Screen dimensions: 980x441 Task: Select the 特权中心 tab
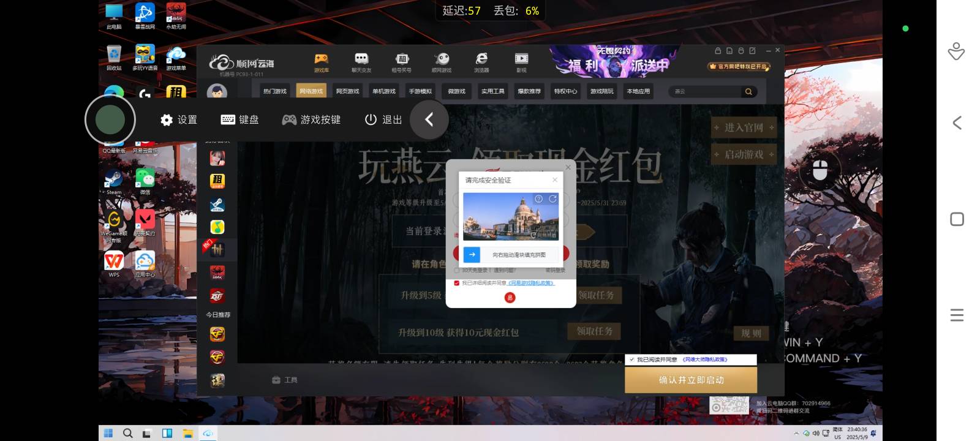click(566, 91)
